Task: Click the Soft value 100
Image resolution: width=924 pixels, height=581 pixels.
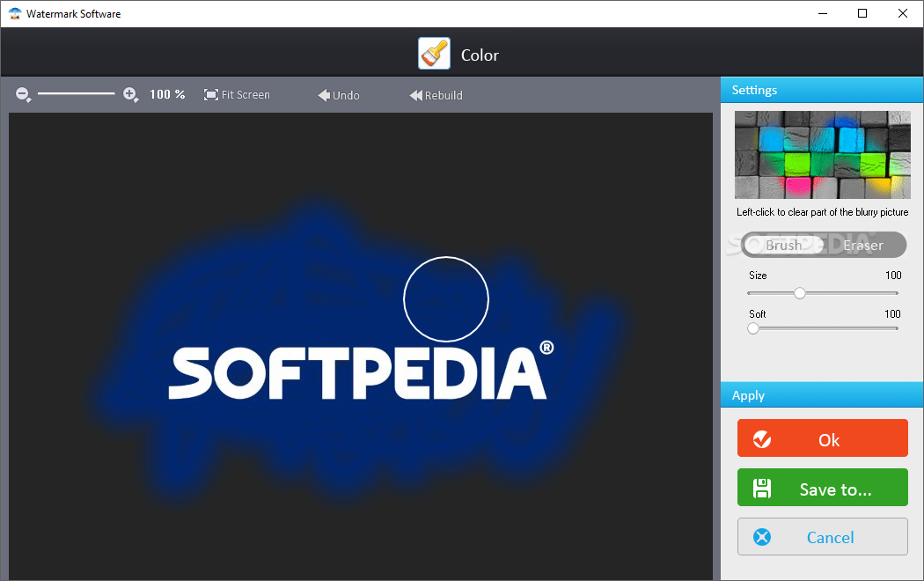Action: pyautogui.click(x=892, y=314)
